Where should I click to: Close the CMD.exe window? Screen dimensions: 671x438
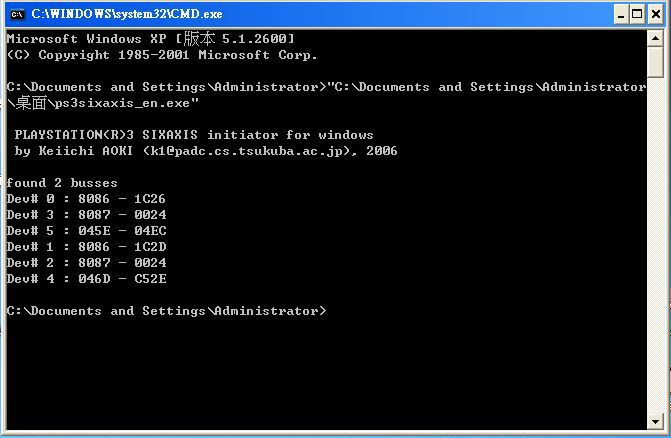(654, 14)
